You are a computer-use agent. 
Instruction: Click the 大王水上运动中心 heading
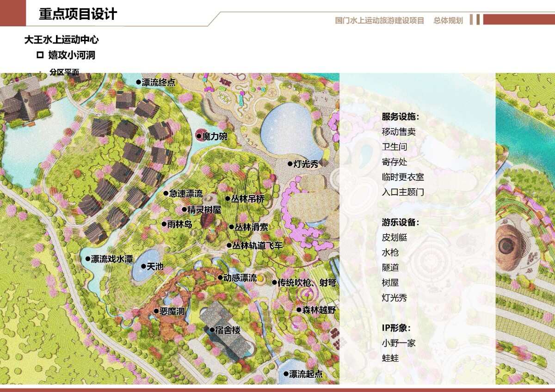click(x=62, y=40)
